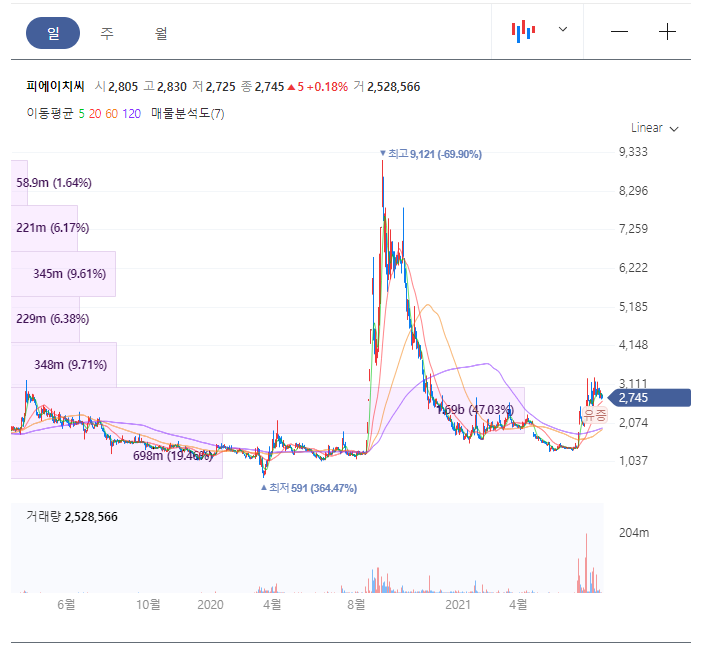Click the 348m (9.71%) volume profile bar
Viewport: 708px width, 657px height.
point(64,365)
